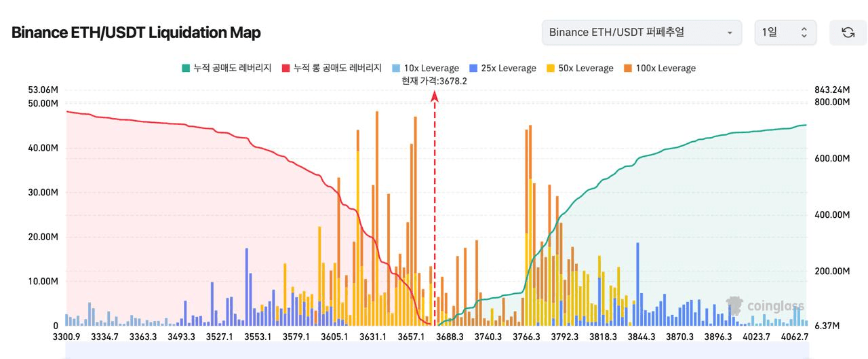Click the 3688.3 x-axis price label

coord(450,337)
